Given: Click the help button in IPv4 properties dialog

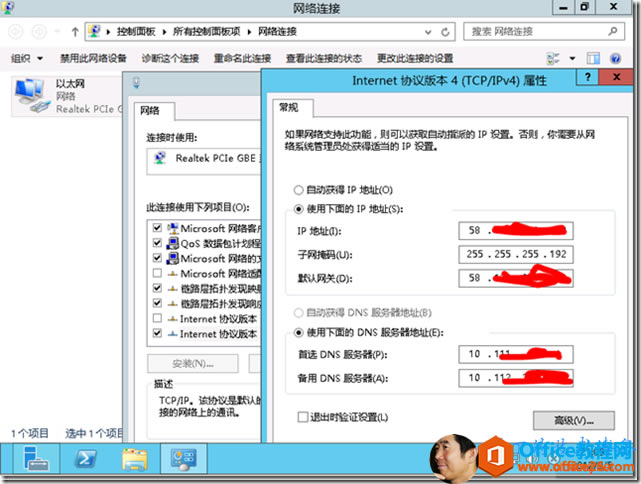Looking at the screenshot, I should (587, 77).
